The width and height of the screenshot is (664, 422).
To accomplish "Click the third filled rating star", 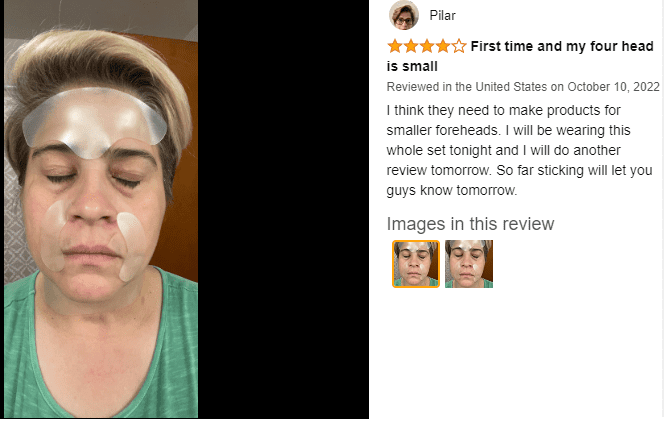I will [x=427, y=46].
